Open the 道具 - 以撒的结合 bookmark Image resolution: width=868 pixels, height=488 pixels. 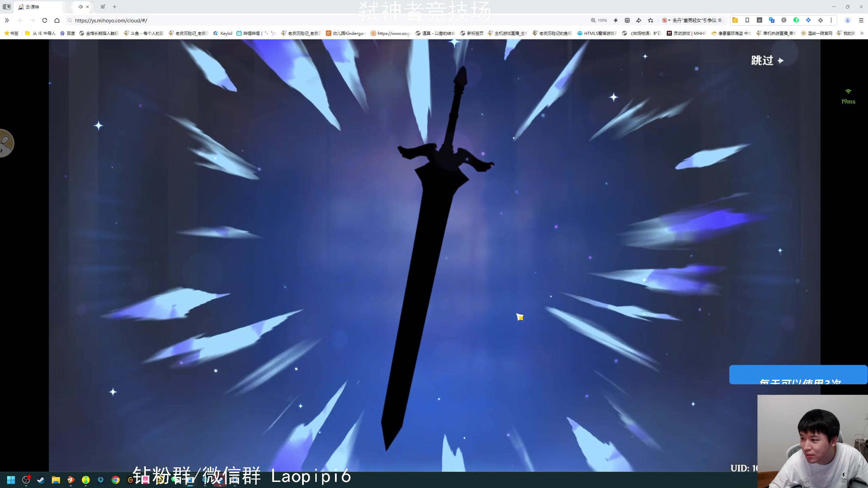coord(435,33)
